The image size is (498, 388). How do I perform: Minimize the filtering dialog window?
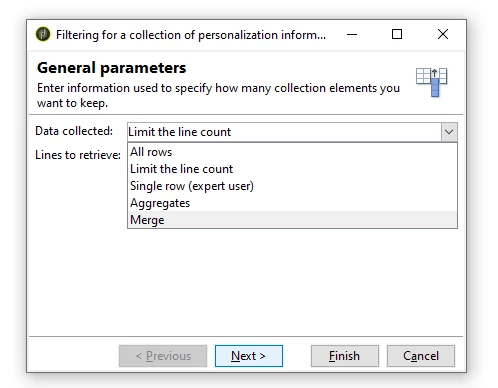pyautogui.click(x=352, y=34)
